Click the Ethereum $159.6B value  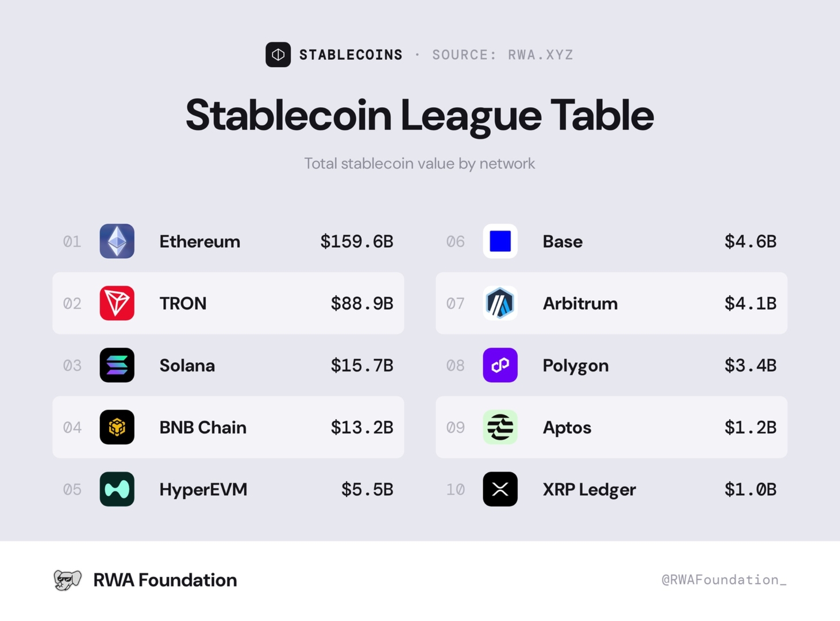[x=357, y=241]
